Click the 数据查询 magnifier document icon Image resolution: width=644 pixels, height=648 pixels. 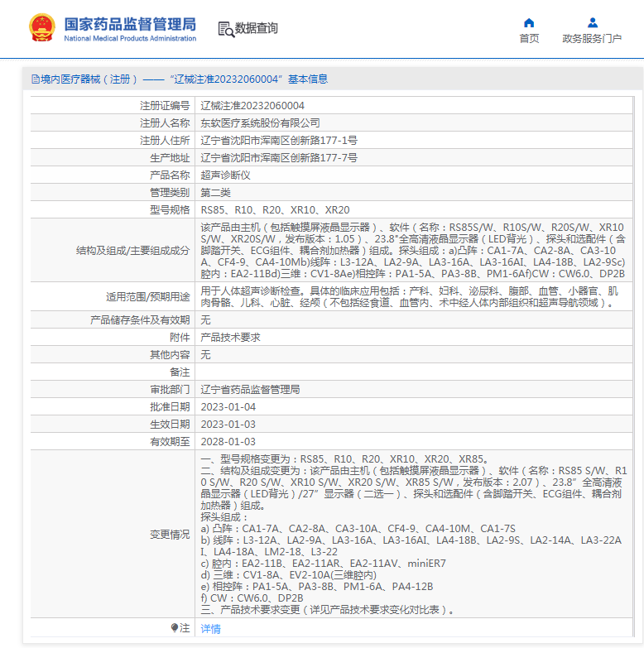point(225,29)
